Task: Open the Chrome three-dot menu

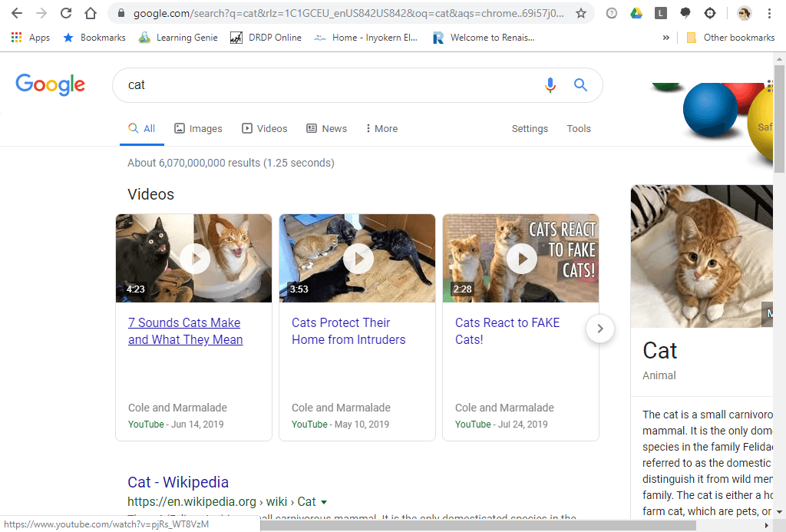Action: 769,13
